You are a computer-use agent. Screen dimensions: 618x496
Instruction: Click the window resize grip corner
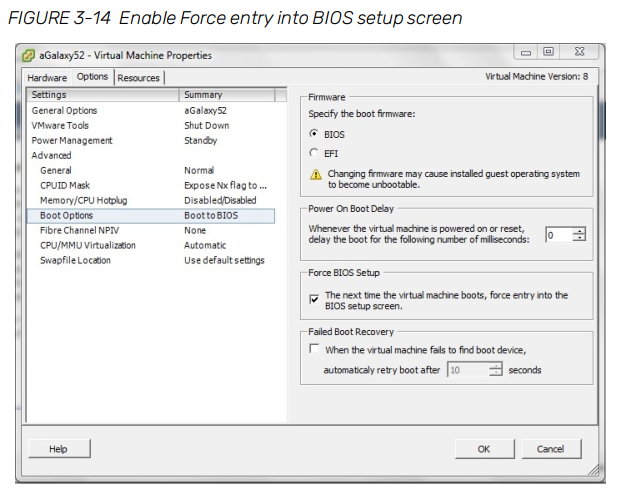click(x=593, y=470)
